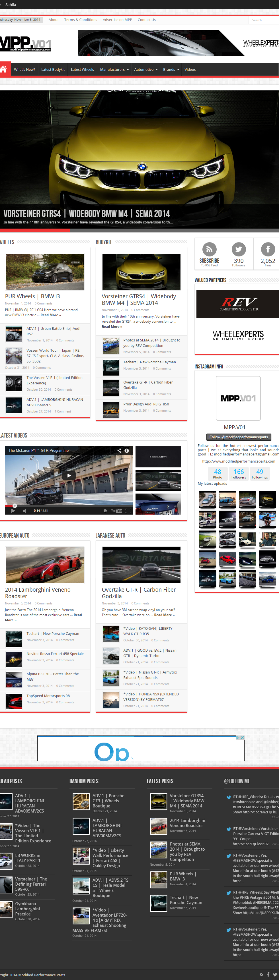Screen dimensions: 279x980
Task: Open Overtake GT-R Carbon Fiber Godzilla headline
Action: 139,593
